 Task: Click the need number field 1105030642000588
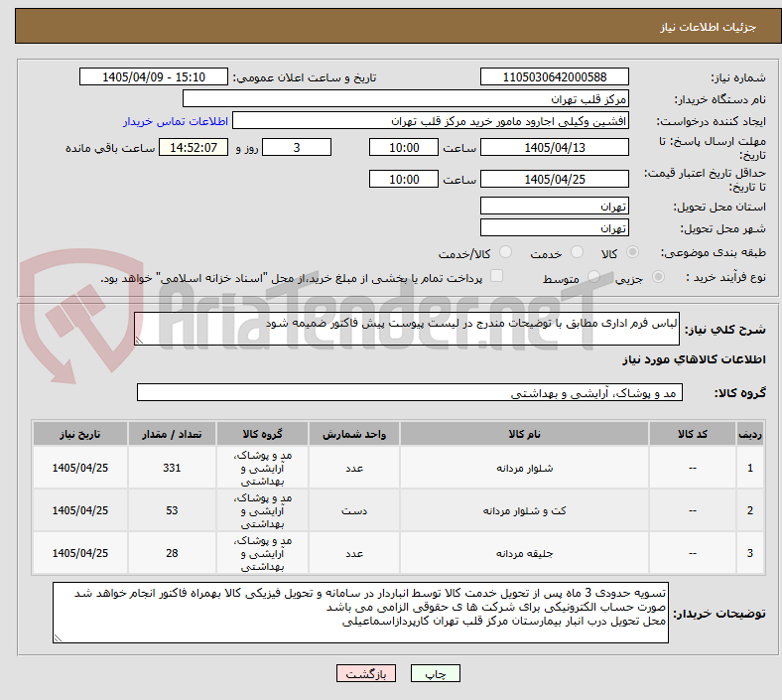(554, 77)
